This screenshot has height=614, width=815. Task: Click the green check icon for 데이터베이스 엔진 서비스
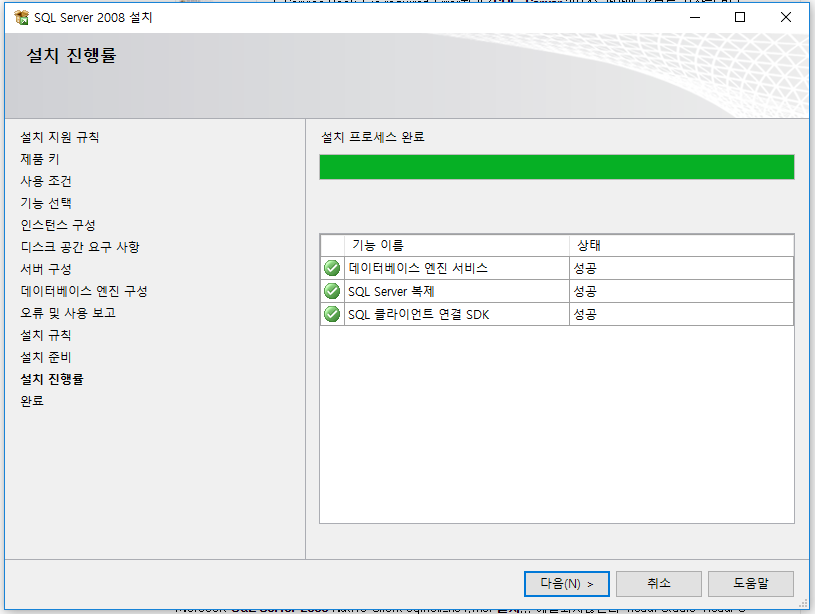[332, 268]
